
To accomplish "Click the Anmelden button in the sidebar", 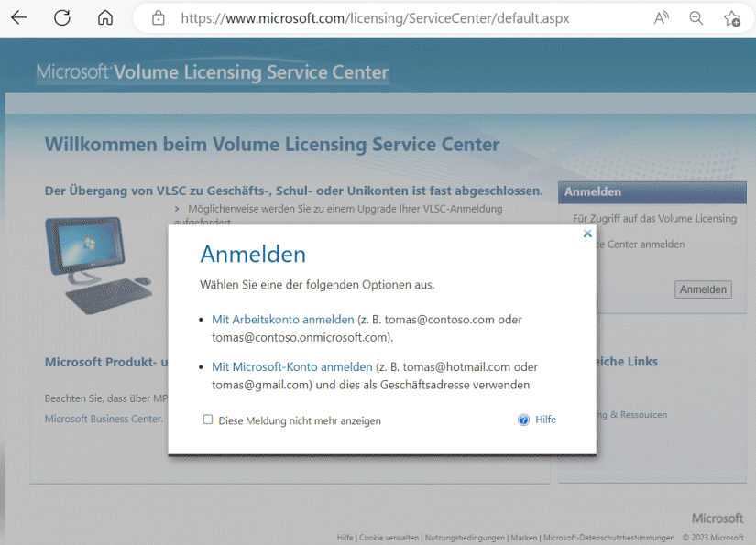I will 703,289.
